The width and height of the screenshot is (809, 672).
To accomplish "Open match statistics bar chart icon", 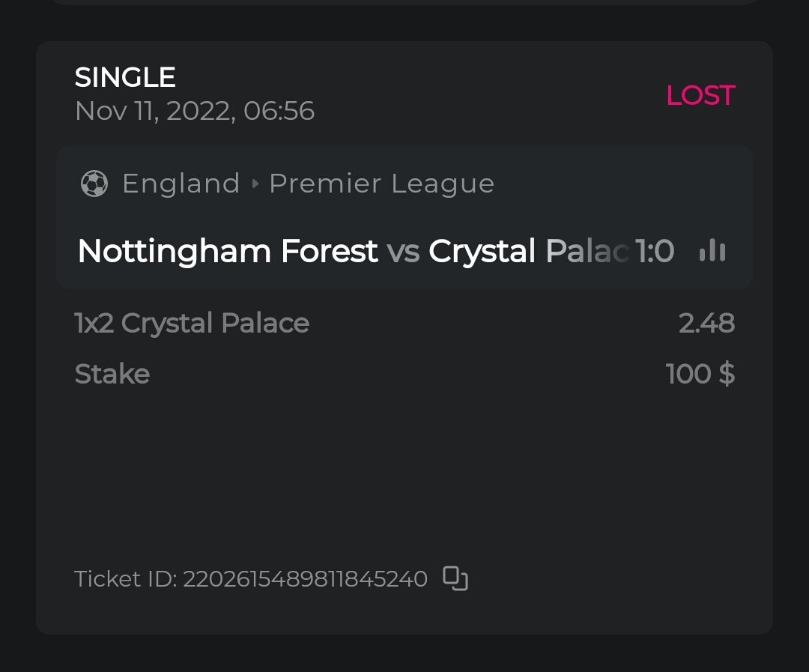I will click(x=712, y=251).
